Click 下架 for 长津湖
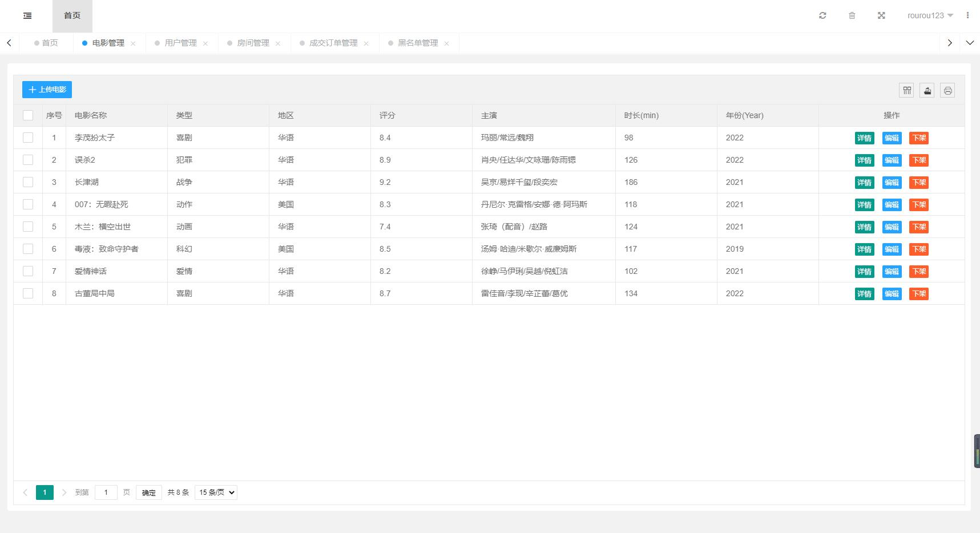Screen dimensions: 980x533 click(x=919, y=183)
